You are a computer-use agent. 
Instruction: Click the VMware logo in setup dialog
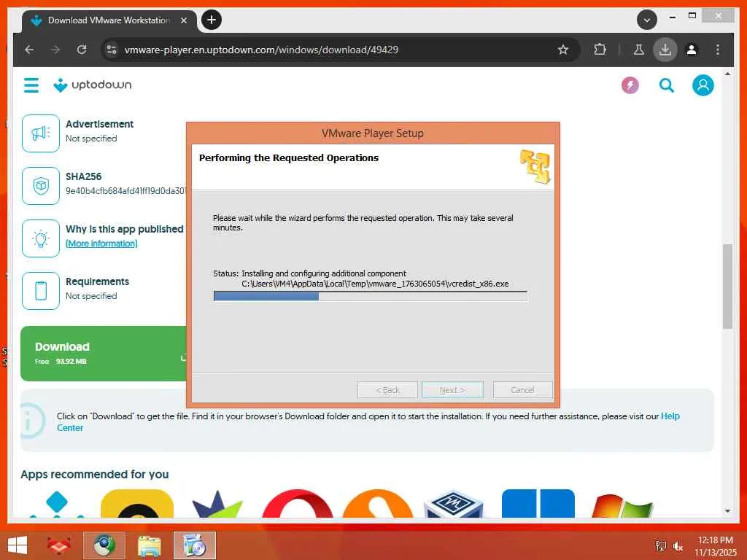535,166
